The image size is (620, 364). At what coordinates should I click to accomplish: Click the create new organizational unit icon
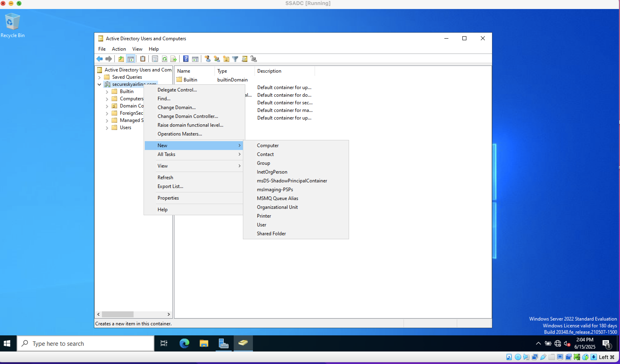click(x=226, y=59)
